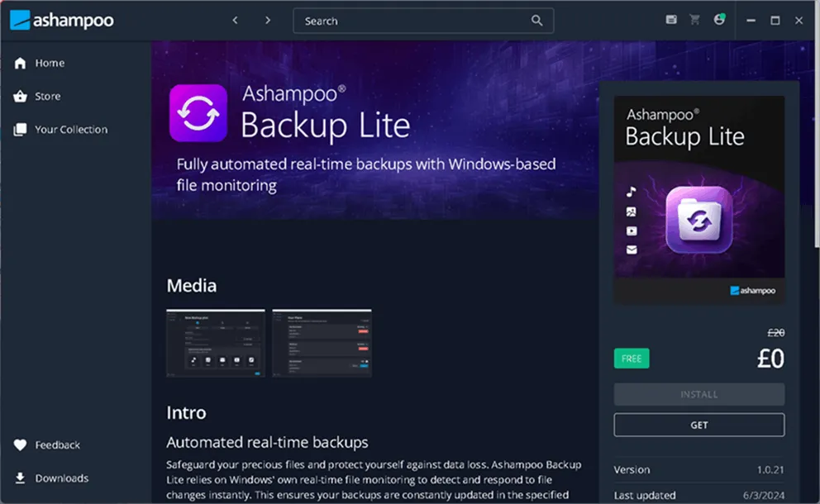The height and width of the screenshot is (504, 820).
Task: Click the purple Backup Lite app icon
Action: pos(198,113)
